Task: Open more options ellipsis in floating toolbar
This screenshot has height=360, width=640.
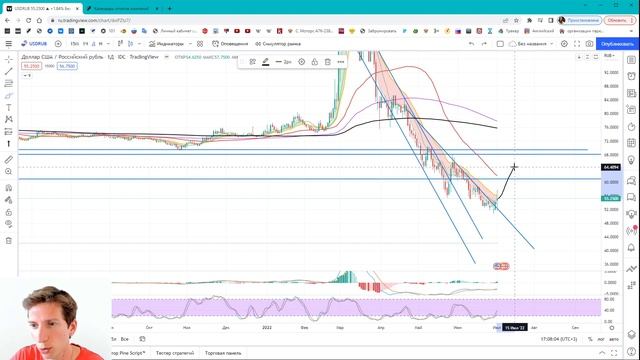Action: (x=341, y=62)
